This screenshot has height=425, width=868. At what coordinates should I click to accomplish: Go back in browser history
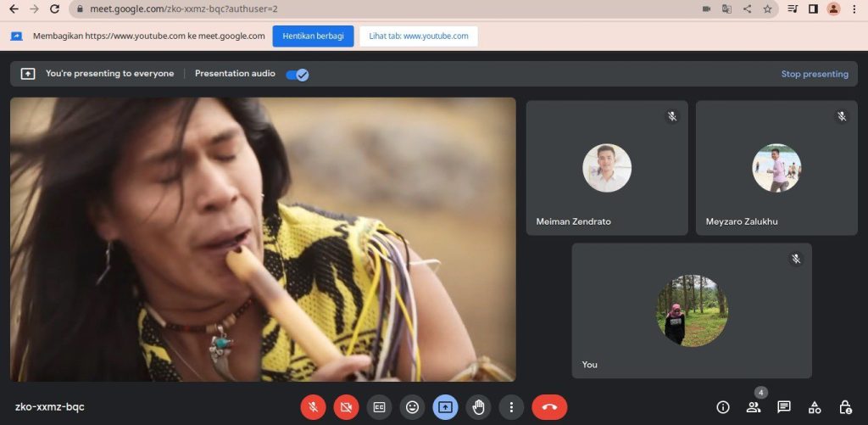[14, 8]
